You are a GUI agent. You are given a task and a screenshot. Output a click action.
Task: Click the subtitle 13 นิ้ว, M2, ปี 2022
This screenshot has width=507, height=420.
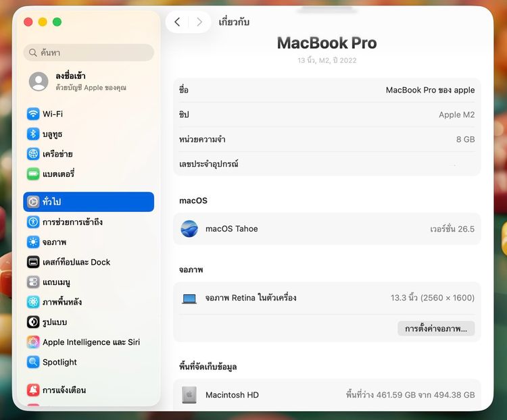(327, 60)
